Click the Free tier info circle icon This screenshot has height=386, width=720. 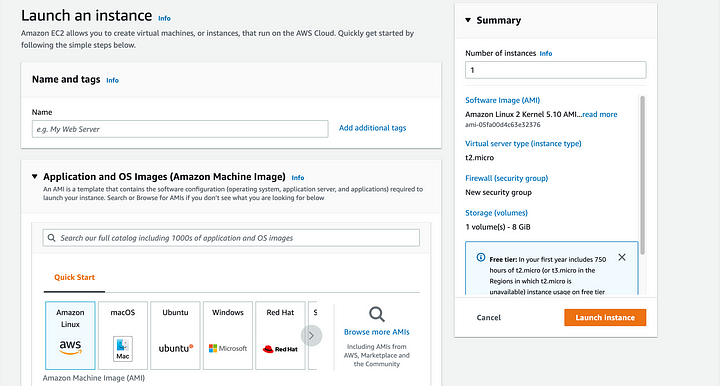[x=481, y=257]
